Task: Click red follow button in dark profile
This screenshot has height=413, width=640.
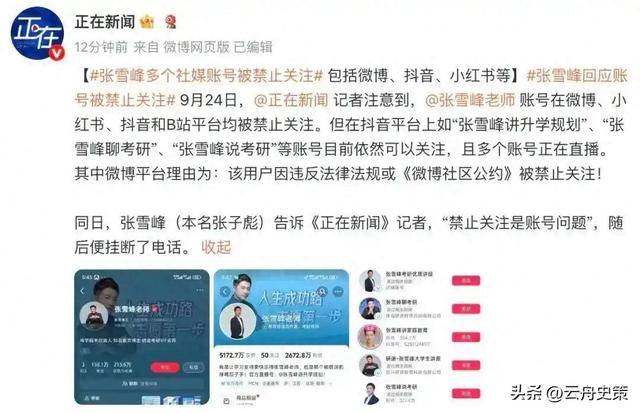Action: tap(165, 367)
